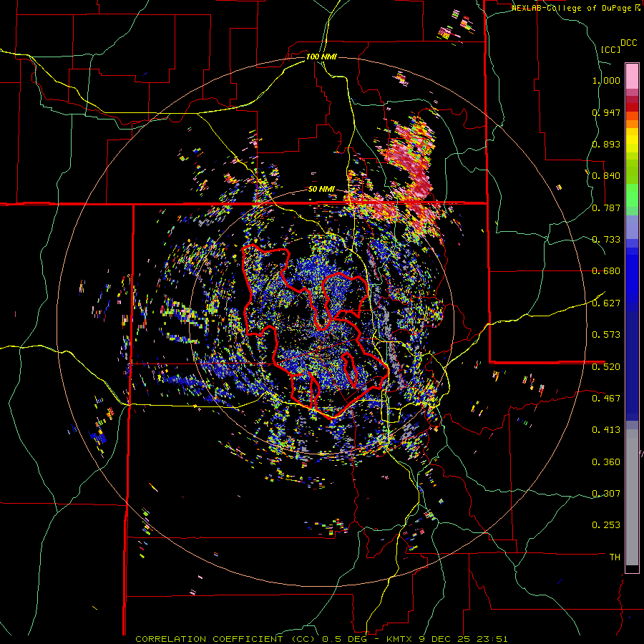Select the 0.627 legend value
The image size is (644, 644).
pos(606,303)
